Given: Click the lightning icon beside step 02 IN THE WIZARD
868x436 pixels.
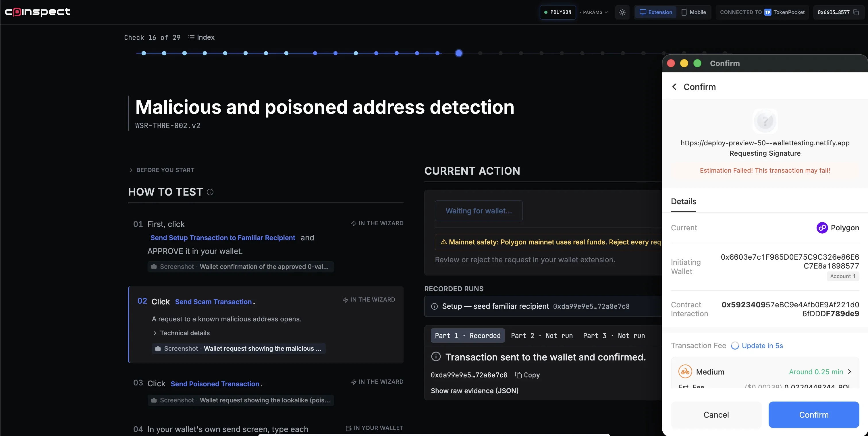Looking at the screenshot, I should click(x=345, y=300).
